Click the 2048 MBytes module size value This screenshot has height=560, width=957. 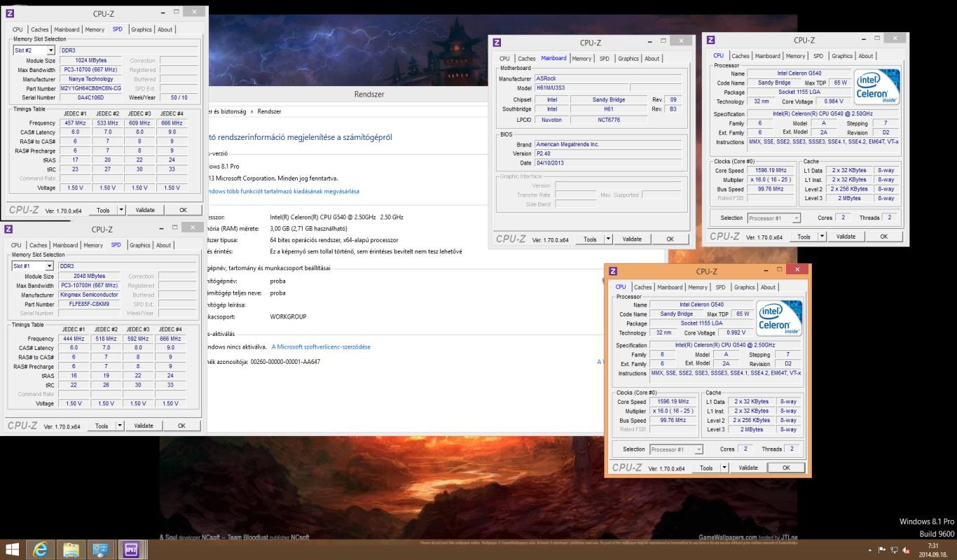pos(89,276)
